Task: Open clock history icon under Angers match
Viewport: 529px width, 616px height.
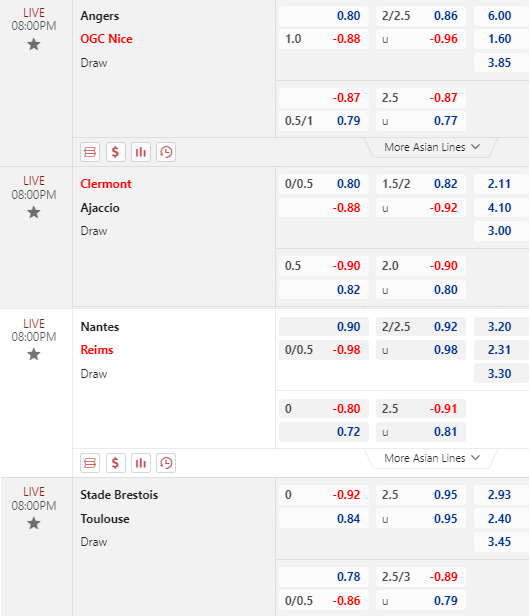Action: tap(166, 152)
